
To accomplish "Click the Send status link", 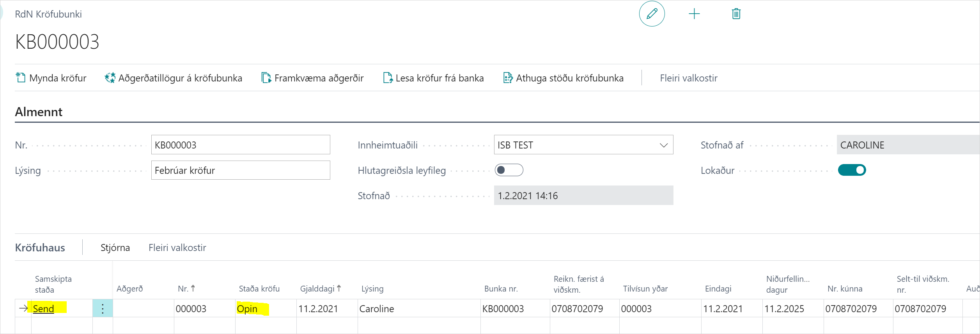I will tap(43, 309).
